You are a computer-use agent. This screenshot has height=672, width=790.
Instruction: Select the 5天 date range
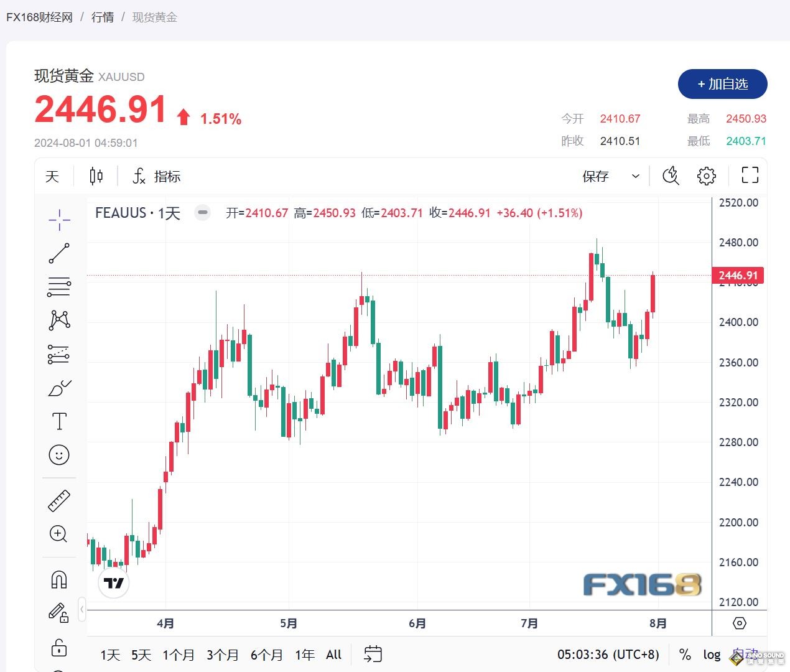141,655
